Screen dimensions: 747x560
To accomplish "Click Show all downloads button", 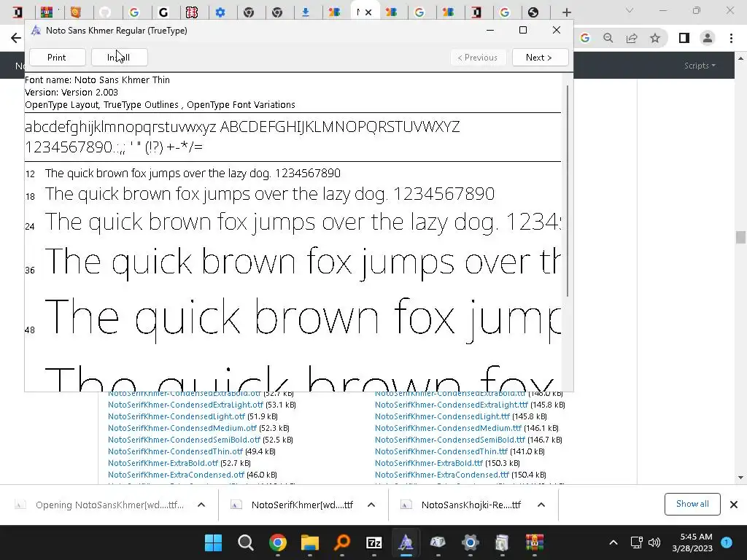I will pos(692,504).
